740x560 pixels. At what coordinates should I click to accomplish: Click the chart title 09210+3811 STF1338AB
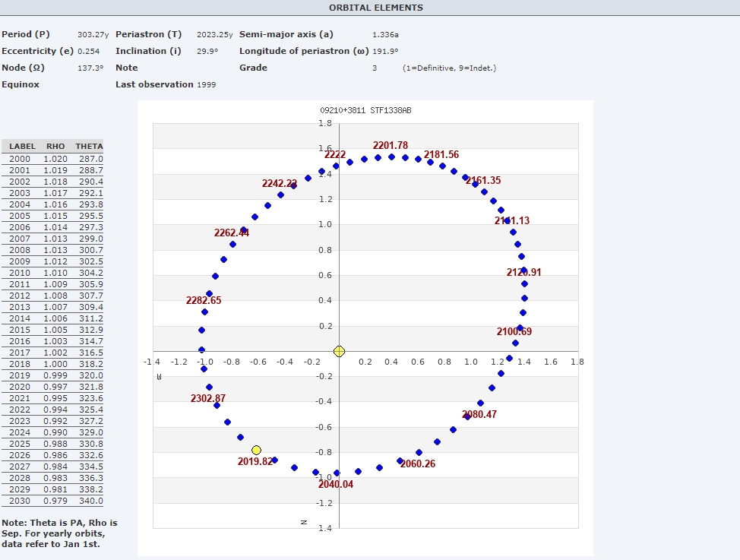click(366, 111)
